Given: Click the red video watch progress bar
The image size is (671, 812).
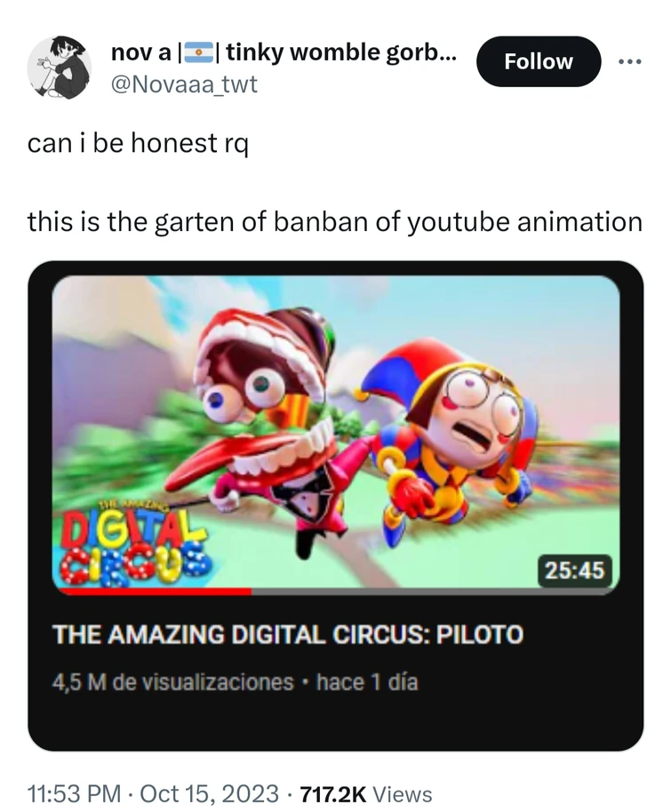Looking at the screenshot, I should pyautogui.click(x=155, y=591).
